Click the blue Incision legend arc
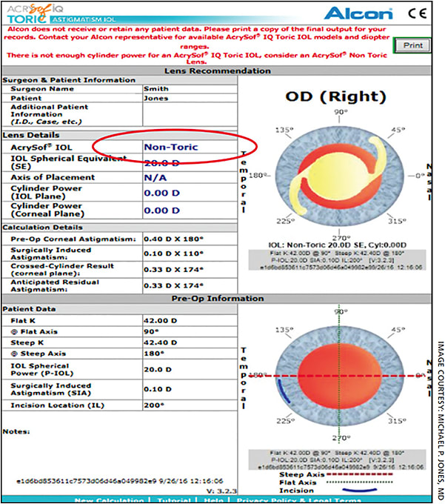This screenshot has width=445, height=504. tap(360, 490)
